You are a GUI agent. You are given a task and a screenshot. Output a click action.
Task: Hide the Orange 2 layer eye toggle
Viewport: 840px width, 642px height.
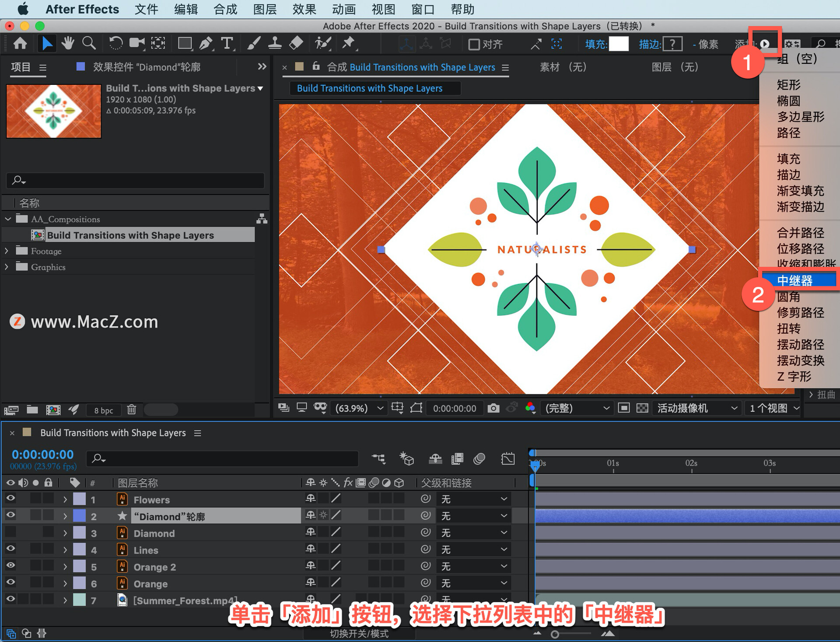[10, 565]
